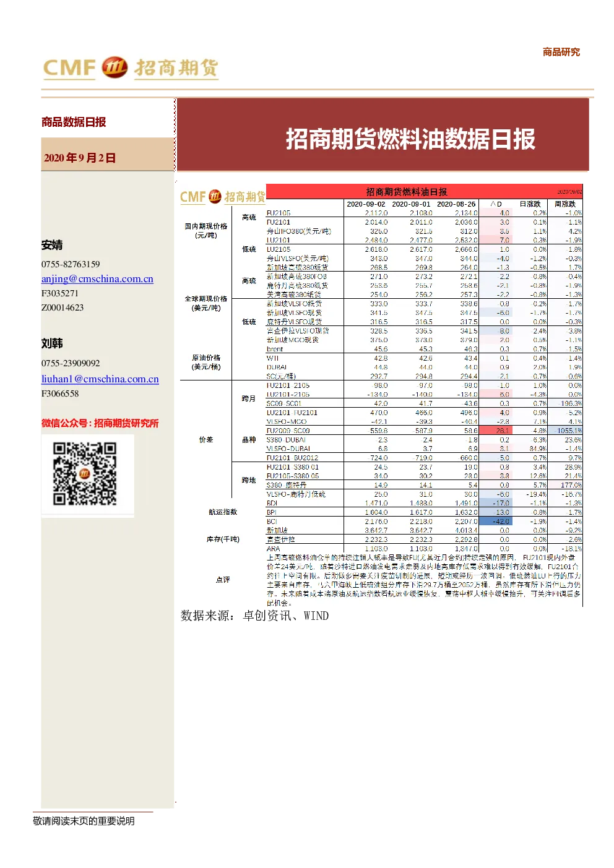The image size is (614, 868).
Task: Click the 微信公众号:招商期货研究所 label
Action: coord(100,423)
